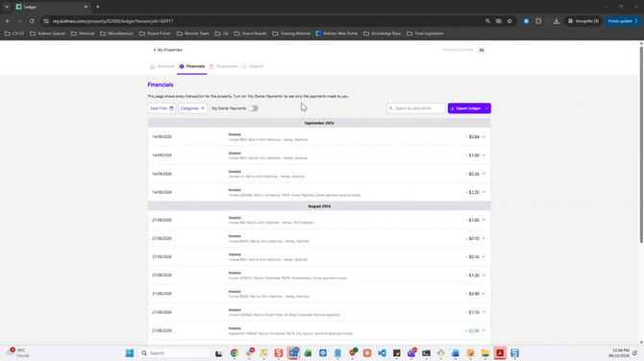Image resolution: width=644 pixels, height=361 pixels.
Task: Open the browser downloads icon
Action: coord(557,21)
